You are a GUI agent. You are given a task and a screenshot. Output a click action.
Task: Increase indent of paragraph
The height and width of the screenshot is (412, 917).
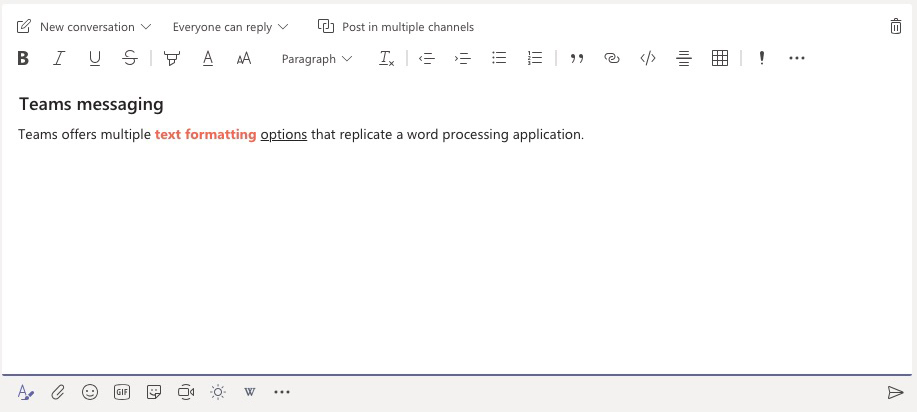coord(463,58)
